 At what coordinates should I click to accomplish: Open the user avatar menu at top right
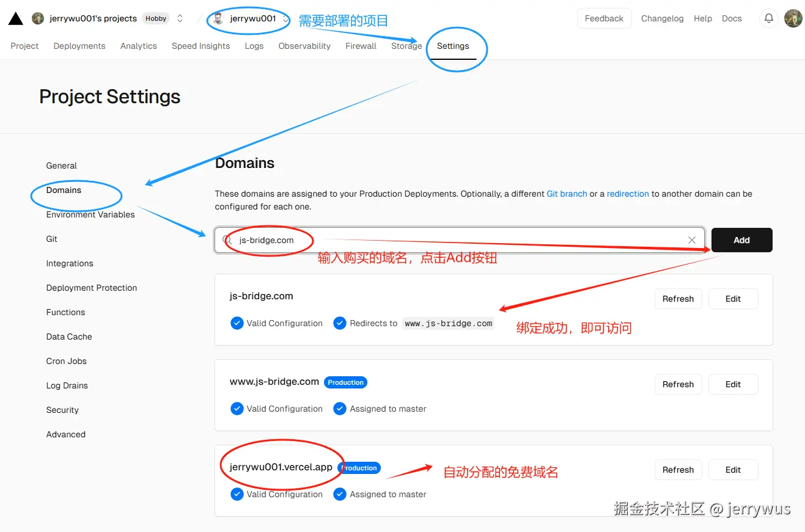(793, 18)
